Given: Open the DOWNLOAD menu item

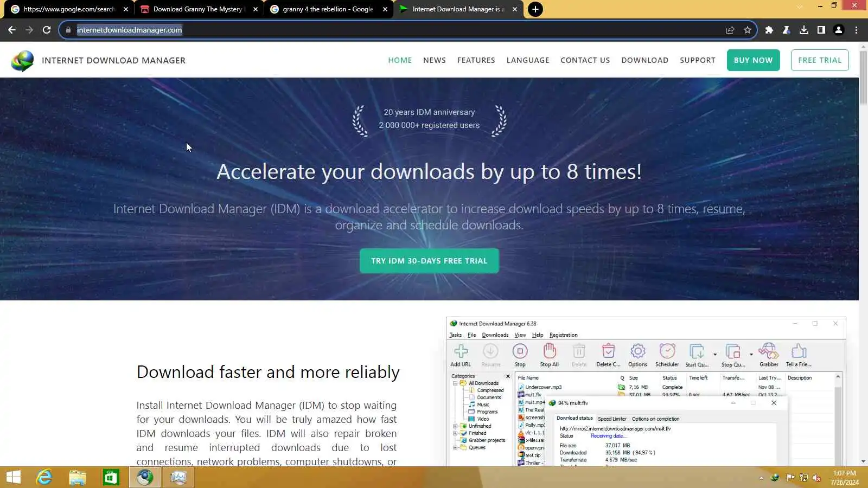Looking at the screenshot, I should [645, 60].
